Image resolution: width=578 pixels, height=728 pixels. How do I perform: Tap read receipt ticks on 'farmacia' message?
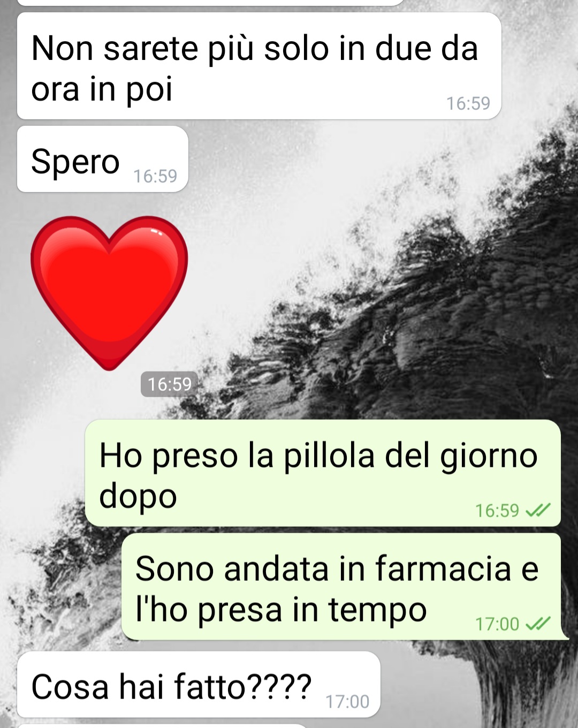coord(538,624)
